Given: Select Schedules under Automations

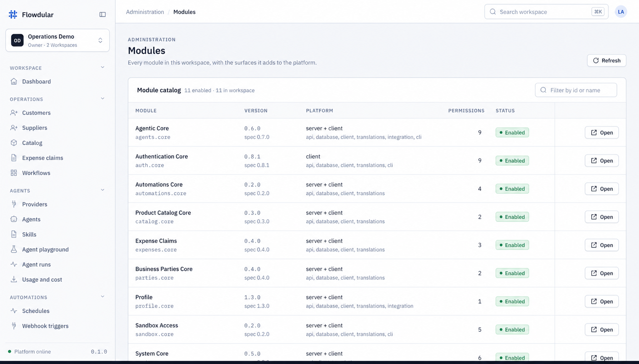Looking at the screenshot, I should pyautogui.click(x=57, y=311).
